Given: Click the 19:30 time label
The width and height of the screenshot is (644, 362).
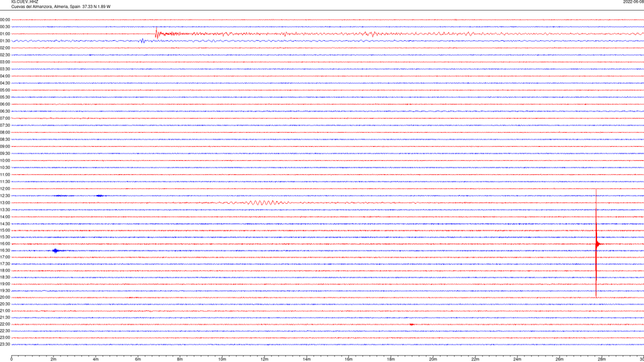Looking at the screenshot, I should [x=5, y=290].
